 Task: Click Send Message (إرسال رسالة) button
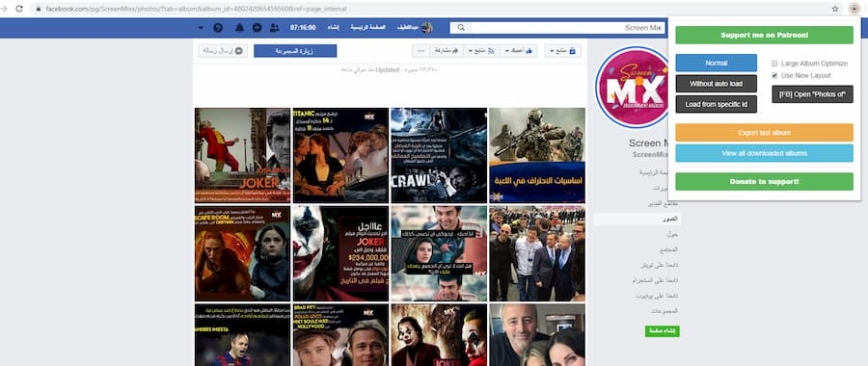pyautogui.click(x=223, y=51)
